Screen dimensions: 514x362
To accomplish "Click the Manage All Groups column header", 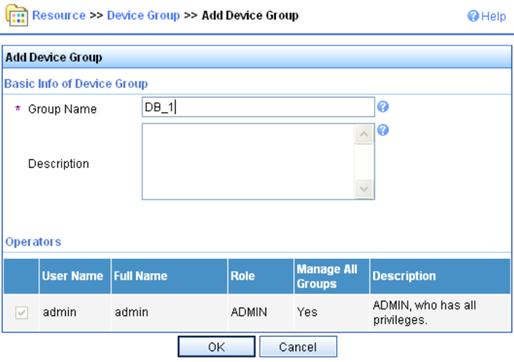I will 332,276.
